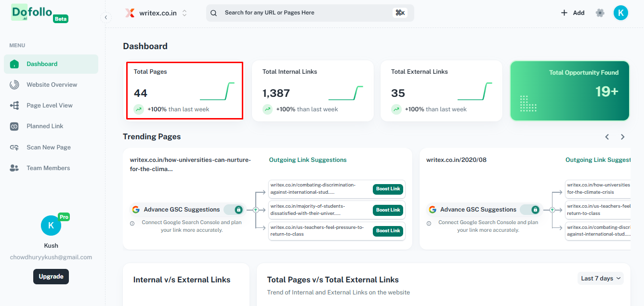Screen dimensions: 644x306
Task: Open Website Overview in the sidebar
Action: [51, 85]
